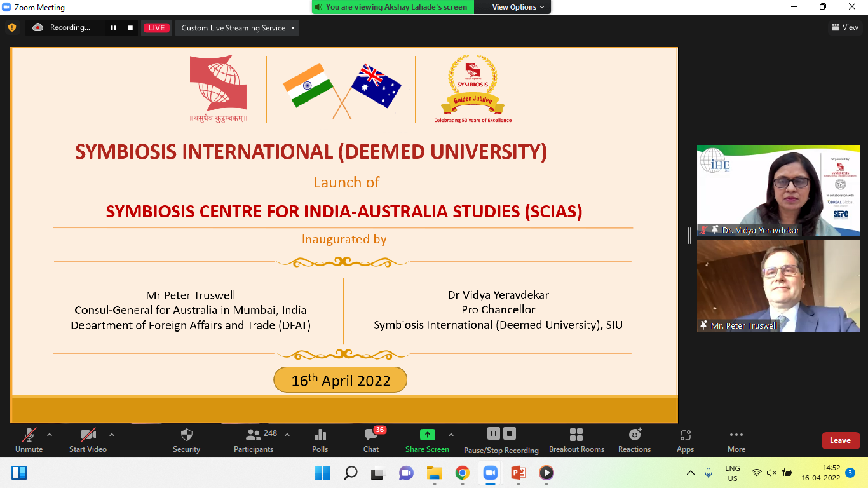Open the Chat panel with 36 unread
The image size is (868, 488).
coord(371,440)
